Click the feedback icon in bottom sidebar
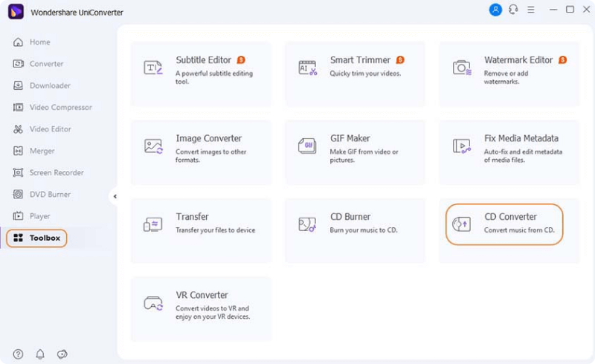This screenshot has width=595, height=364. [x=62, y=354]
